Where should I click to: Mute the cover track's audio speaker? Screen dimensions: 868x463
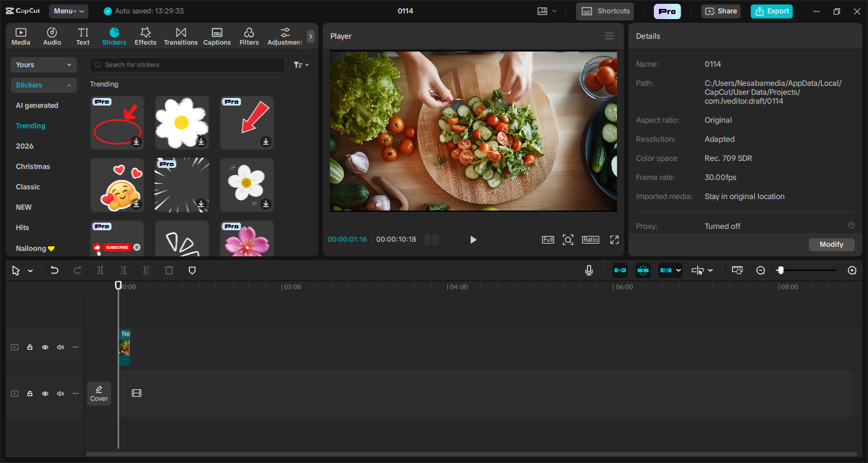click(60, 394)
